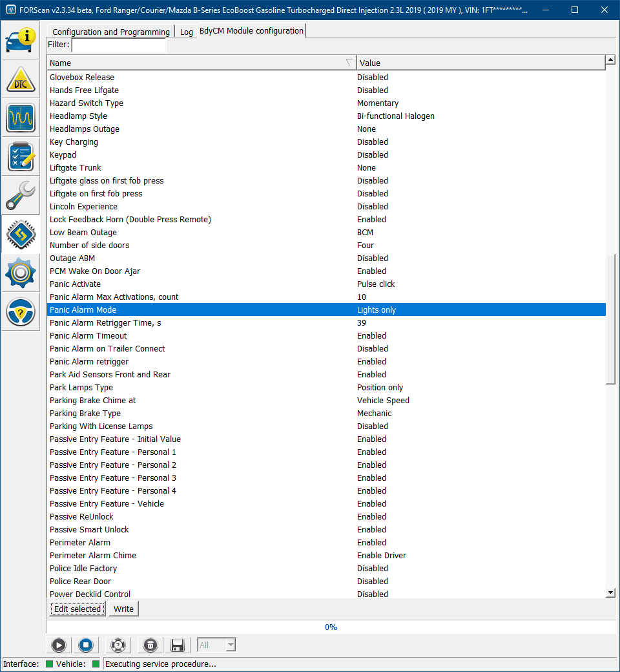Select the Lincoln Experience row
The height and width of the screenshot is (672, 620).
[326, 206]
